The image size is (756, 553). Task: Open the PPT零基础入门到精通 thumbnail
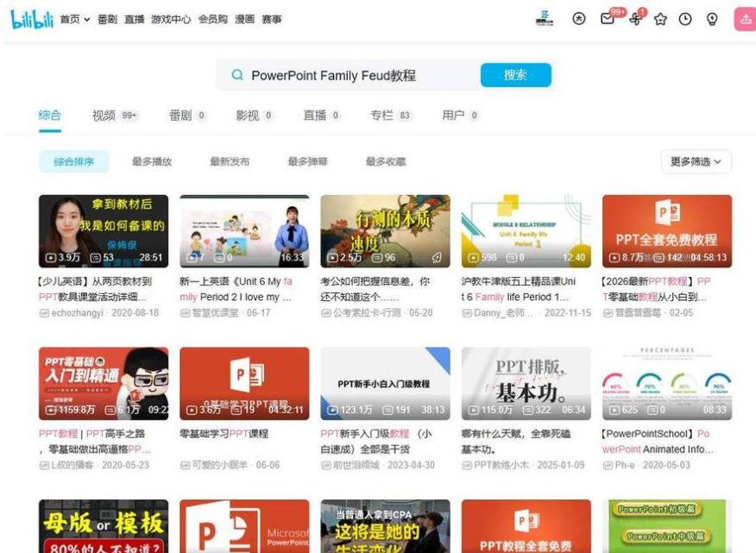click(x=104, y=383)
